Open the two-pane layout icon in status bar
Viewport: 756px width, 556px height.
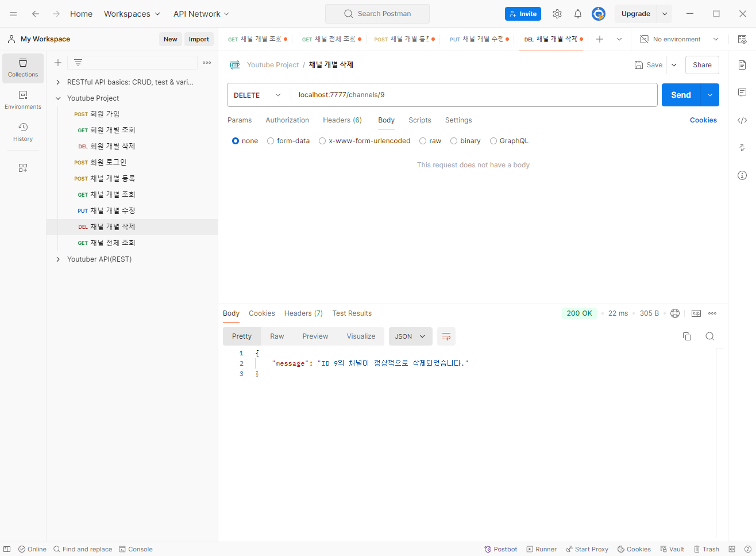tap(732, 549)
